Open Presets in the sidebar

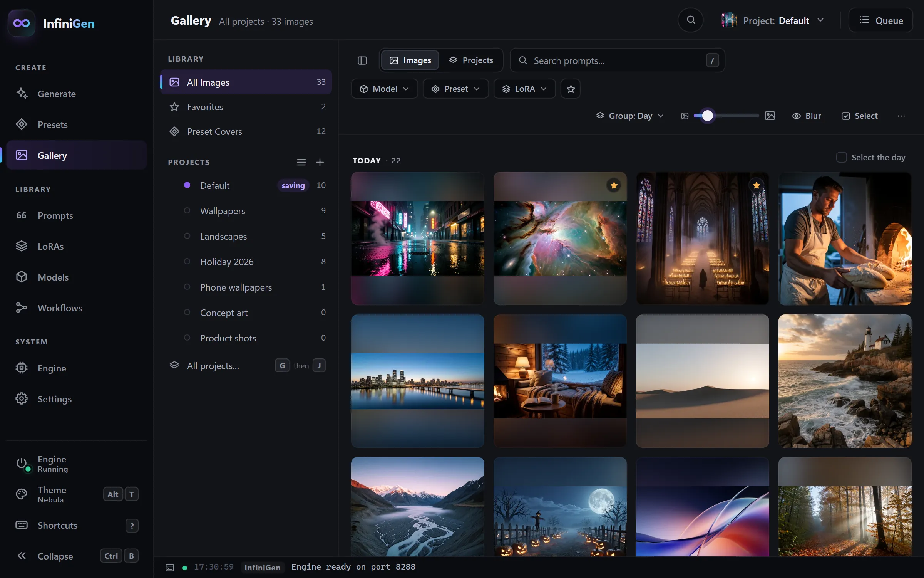click(77, 124)
